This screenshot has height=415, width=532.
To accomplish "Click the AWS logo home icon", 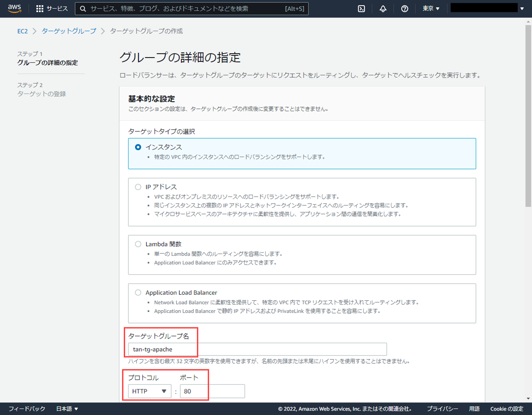I will pos(14,8).
